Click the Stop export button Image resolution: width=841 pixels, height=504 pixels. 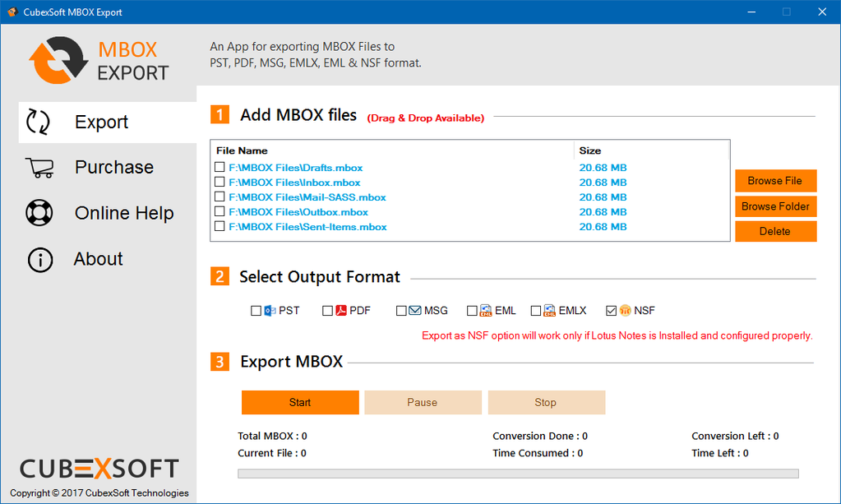(546, 403)
